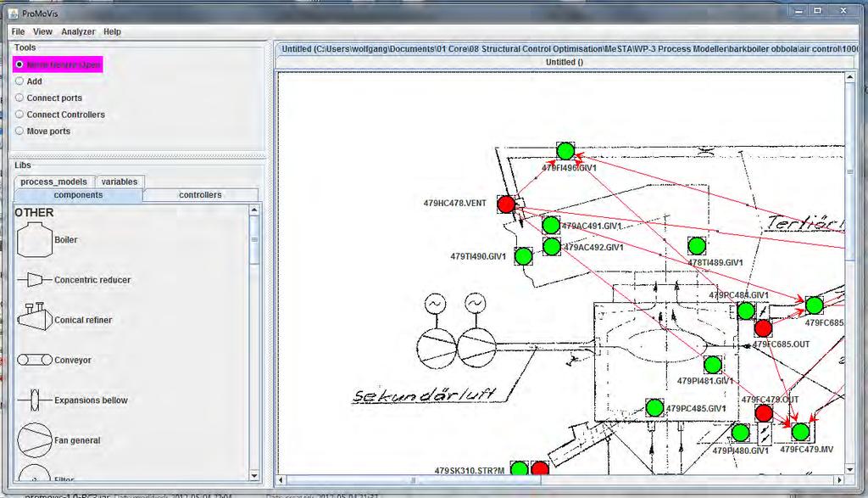This screenshot has height=498, width=868.
Task: Click the ProMoVis app icon in title bar
Action: coord(14,13)
